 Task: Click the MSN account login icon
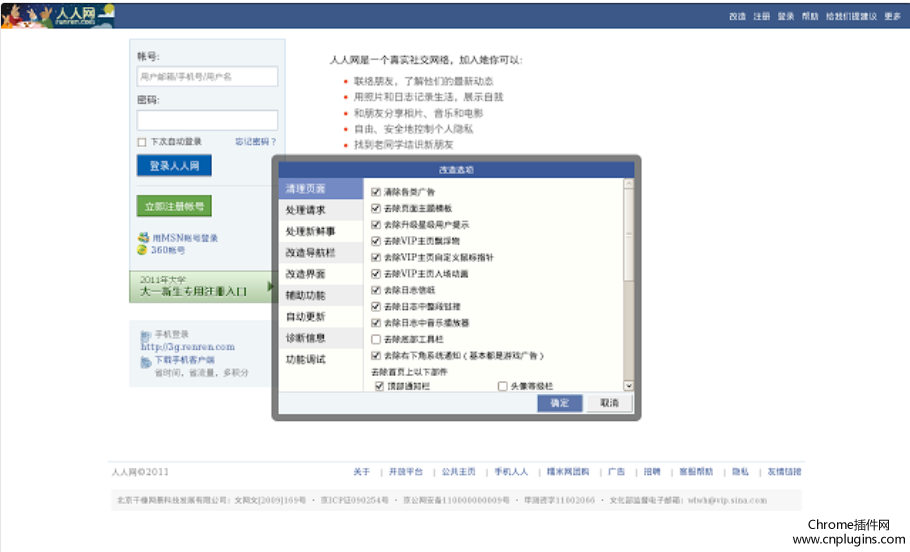144,238
